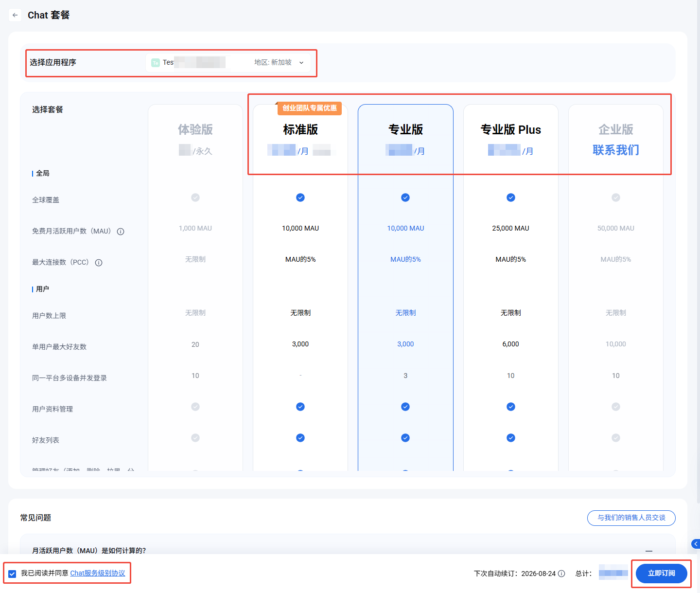
Task: Click the 用户资料管理 checkmark under 专业版 Plus
Action: (511, 407)
